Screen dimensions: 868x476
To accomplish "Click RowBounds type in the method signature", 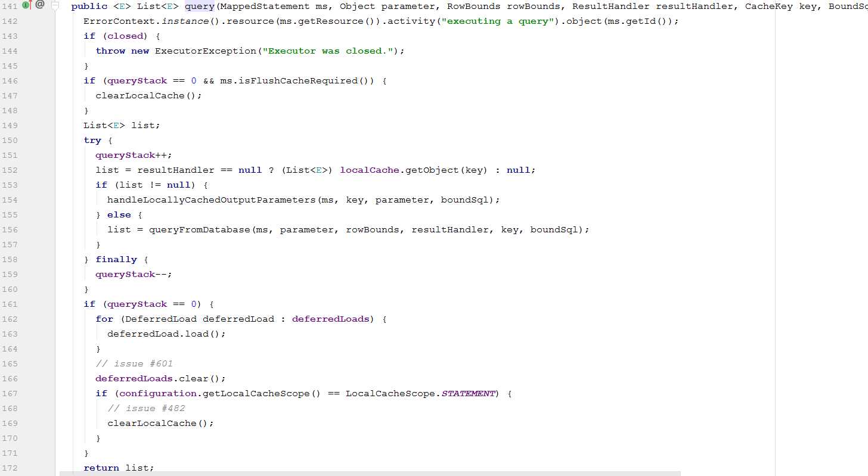I will click(474, 7).
